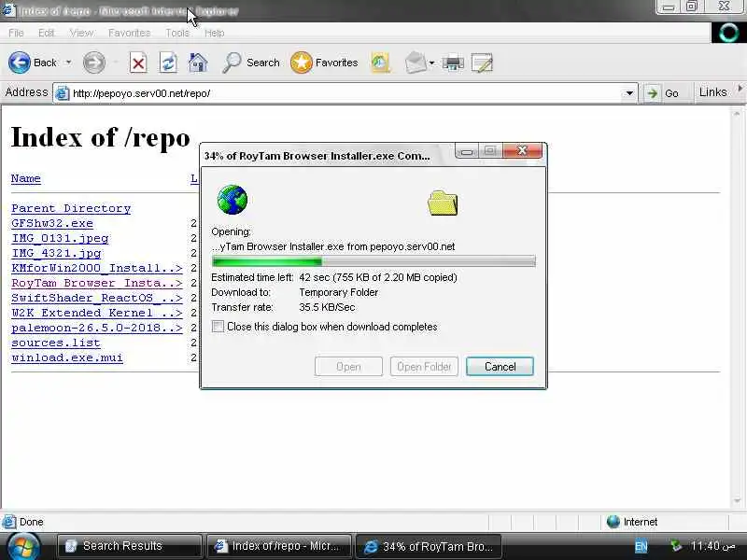Click the Internet zone globe icon
Viewport: 747px width, 560px height.
pos(613,522)
